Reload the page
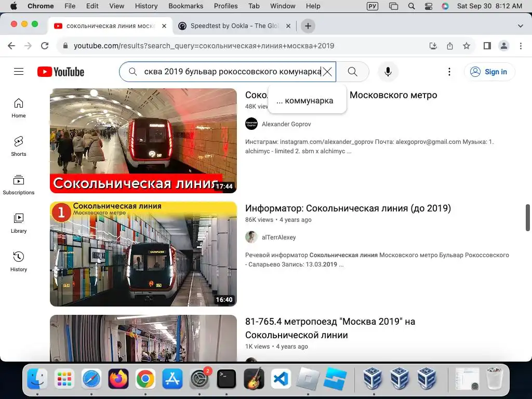This screenshot has width=532, height=399. [x=45, y=46]
